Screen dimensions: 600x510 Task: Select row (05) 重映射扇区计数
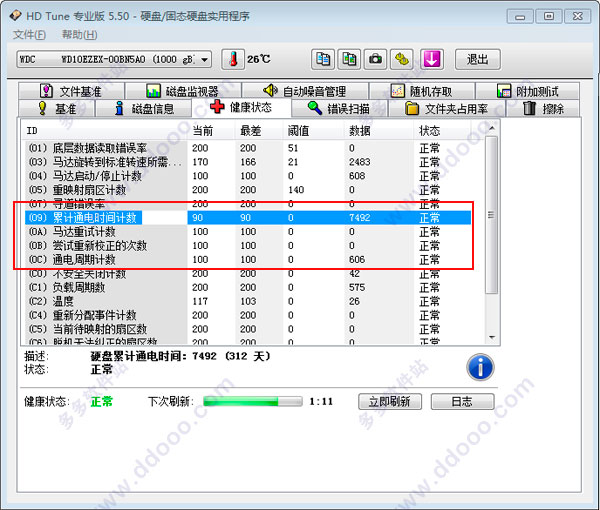248,190
